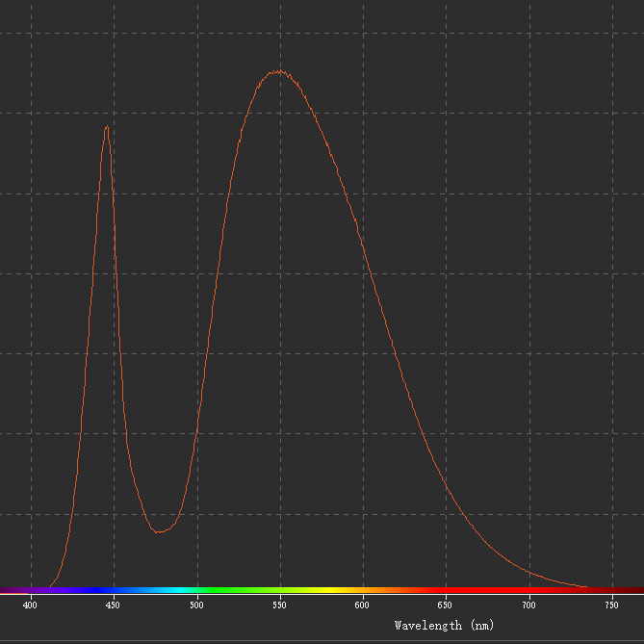The width and height of the screenshot is (644, 644).
Task: Click the blue peak near 445 nm
Action: (106, 127)
